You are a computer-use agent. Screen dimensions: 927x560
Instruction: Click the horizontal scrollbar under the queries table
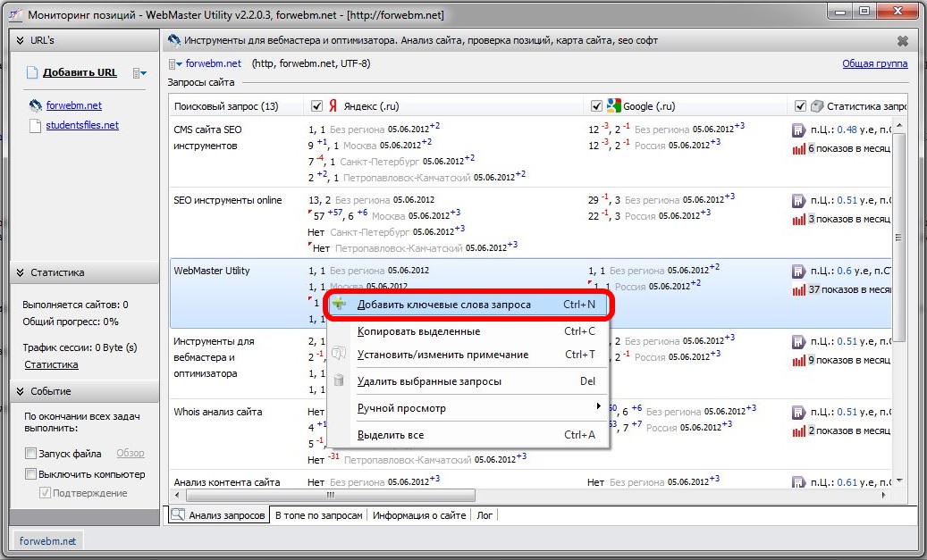[329, 495]
